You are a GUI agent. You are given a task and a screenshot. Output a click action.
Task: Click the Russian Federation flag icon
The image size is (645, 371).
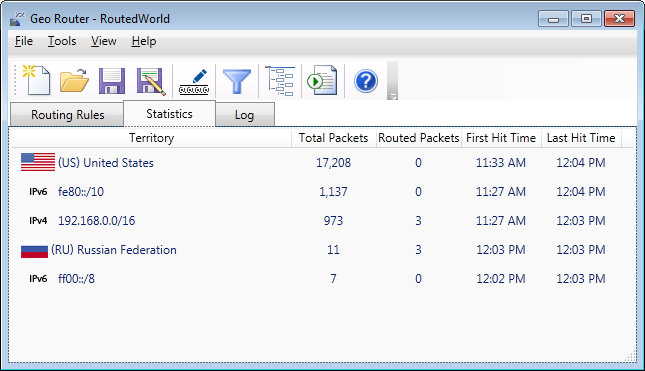[34, 249]
